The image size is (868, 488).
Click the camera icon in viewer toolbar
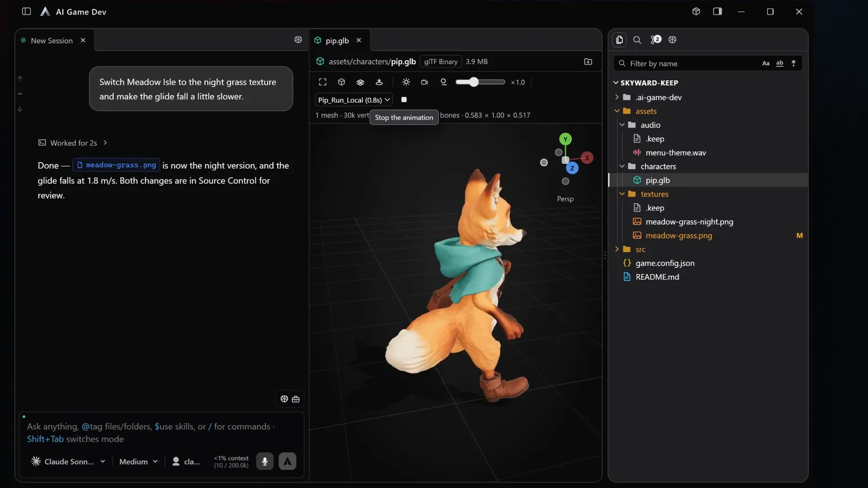point(425,82)
